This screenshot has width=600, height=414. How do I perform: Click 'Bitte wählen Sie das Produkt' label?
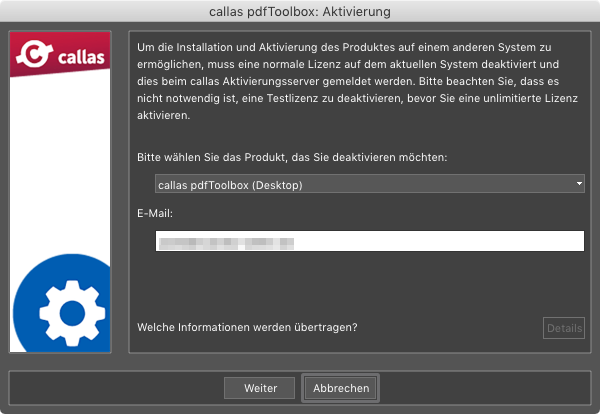[292, 157]
